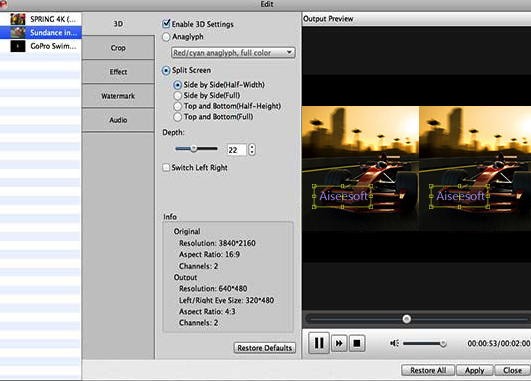Click the volume slider handle

point(443,343)
